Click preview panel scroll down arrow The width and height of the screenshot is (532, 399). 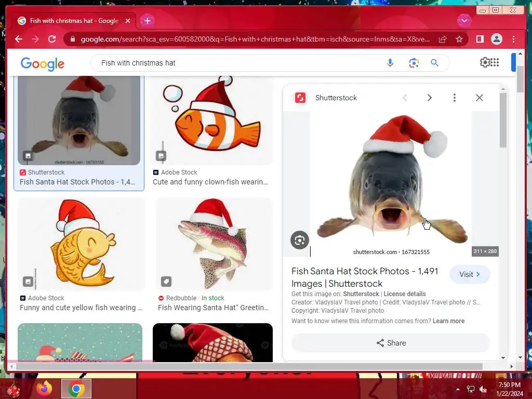[x=503, y=357]
